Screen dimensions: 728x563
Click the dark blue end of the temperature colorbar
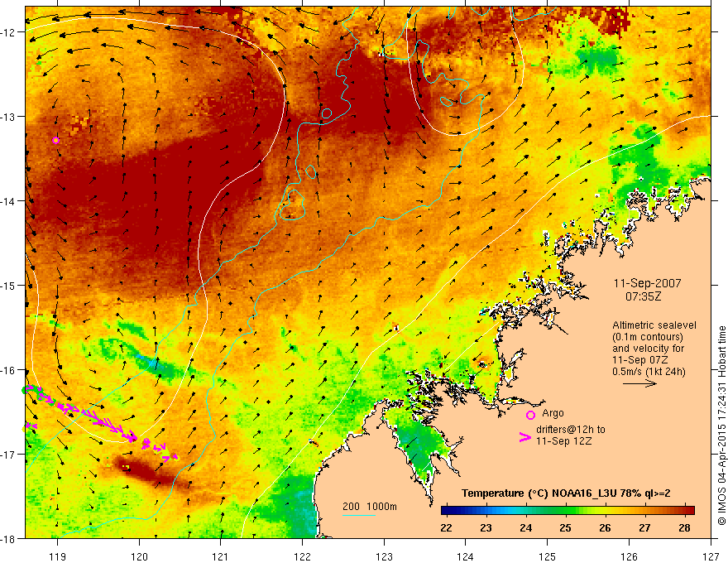(448, 511)
